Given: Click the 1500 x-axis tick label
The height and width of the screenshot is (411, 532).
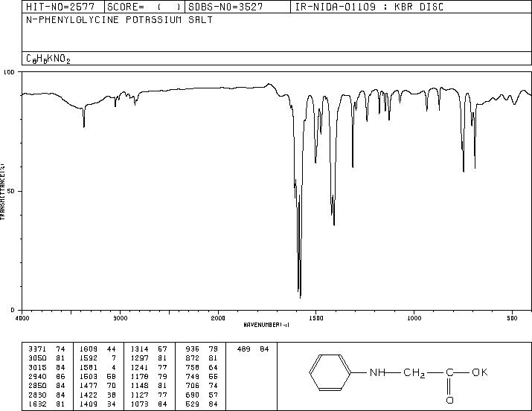Looking at the screenshot, I should 316,318.
